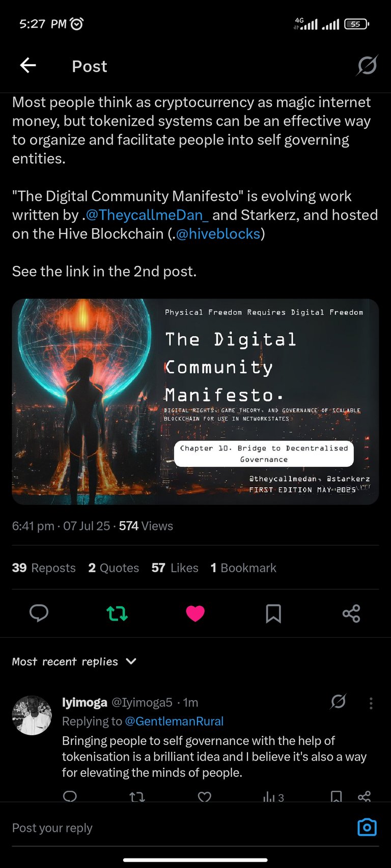Screen dimensions: 391x868
Task: Open the @hiveblocks mention link
Action: (218, 233)
